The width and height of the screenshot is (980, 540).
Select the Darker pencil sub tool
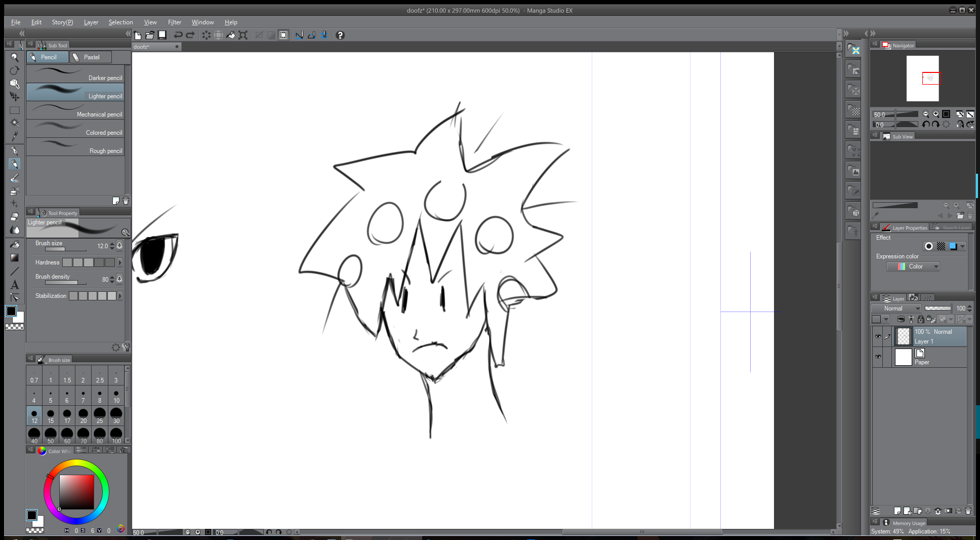click(x=75, y=73)
